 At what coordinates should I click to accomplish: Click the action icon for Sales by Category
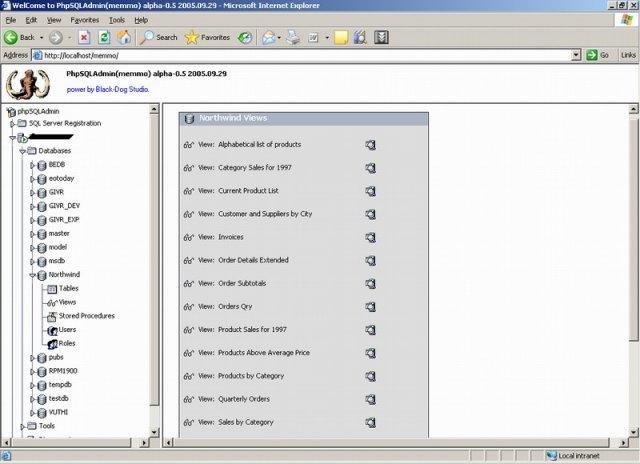pyautogui.click(x=370, y=422)
